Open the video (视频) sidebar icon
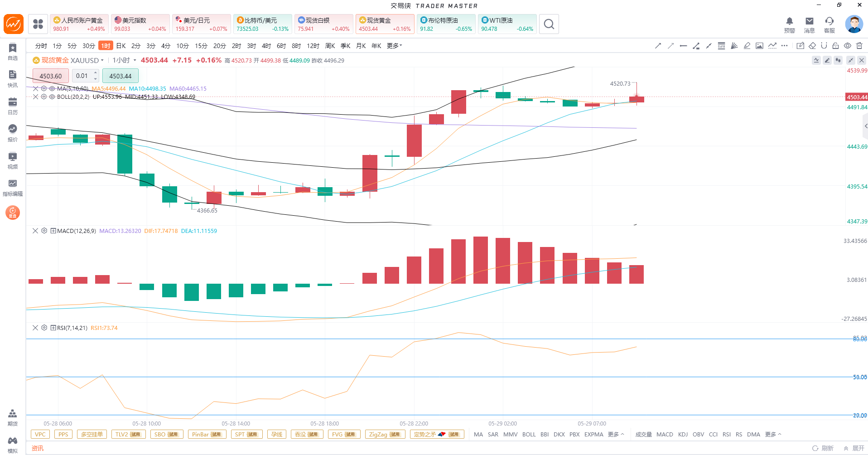The image size is (868, 455). click(13, 160)
